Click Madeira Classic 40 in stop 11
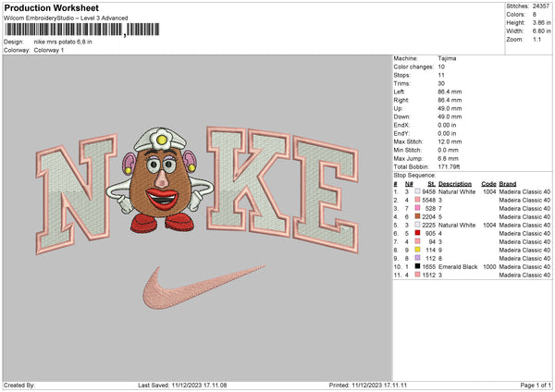555x392 pixels. [x=524, y=275]
